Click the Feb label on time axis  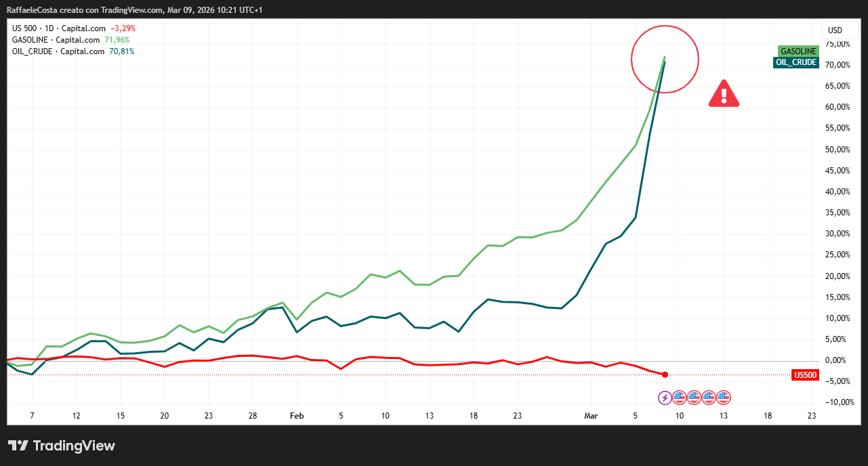point(296,415)
